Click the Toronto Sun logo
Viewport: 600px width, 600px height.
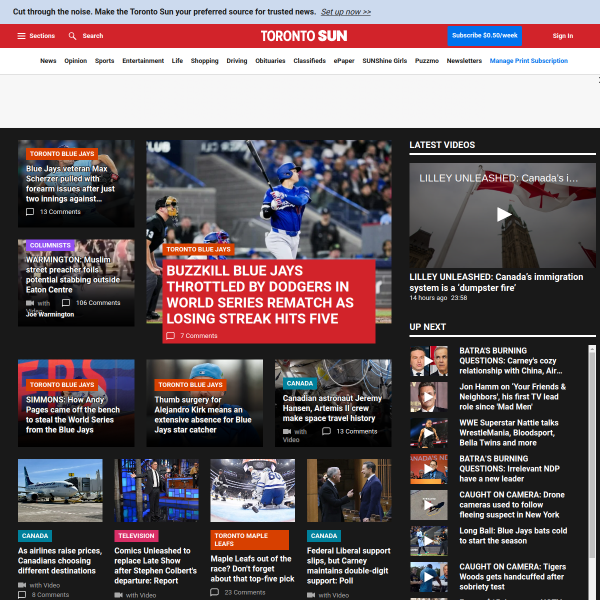[304, 36]
